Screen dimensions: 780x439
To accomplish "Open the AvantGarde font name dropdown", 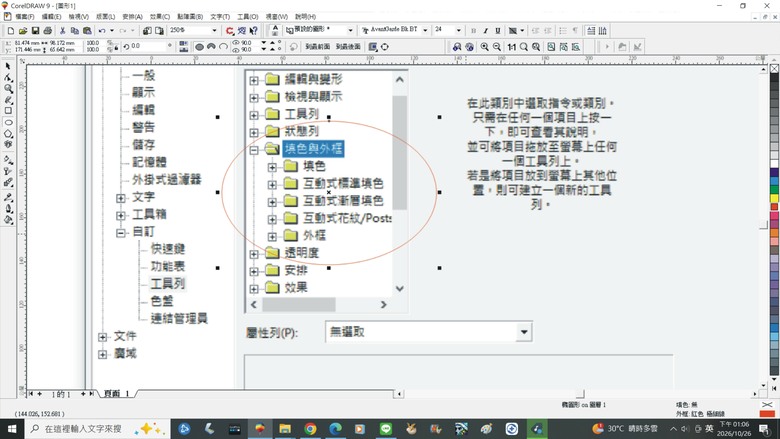I will (425, 31).
